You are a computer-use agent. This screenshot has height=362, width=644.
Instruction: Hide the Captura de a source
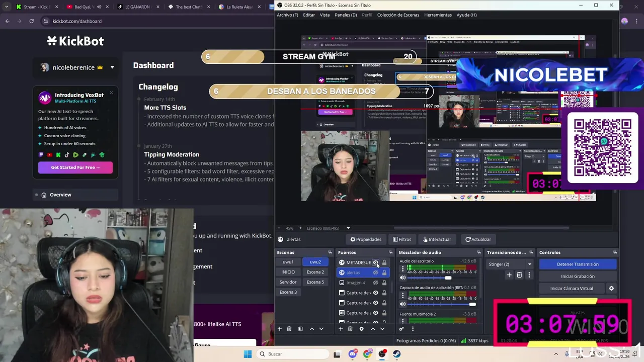[375, 313]
